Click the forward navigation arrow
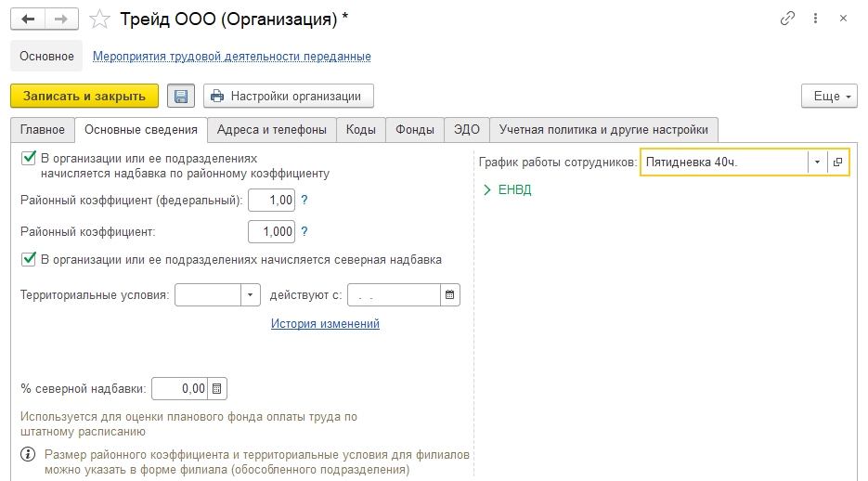 (61, 19)
